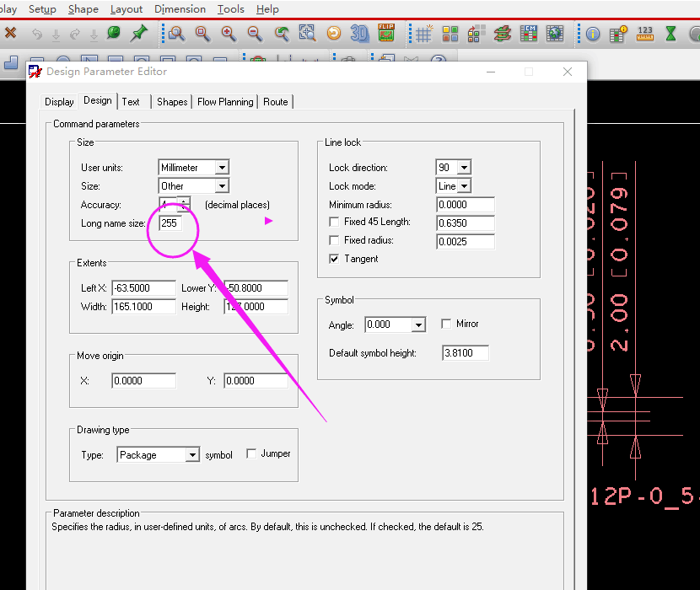Enable the Fixed 45 Length checkbox
The width and height of the screenshot is (700, 590).
coord(335,222)
